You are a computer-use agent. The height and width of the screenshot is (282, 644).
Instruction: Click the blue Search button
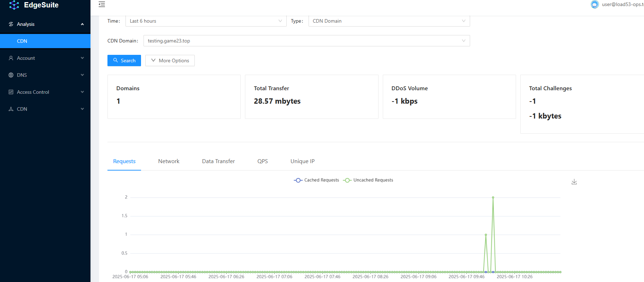point(124,61)
